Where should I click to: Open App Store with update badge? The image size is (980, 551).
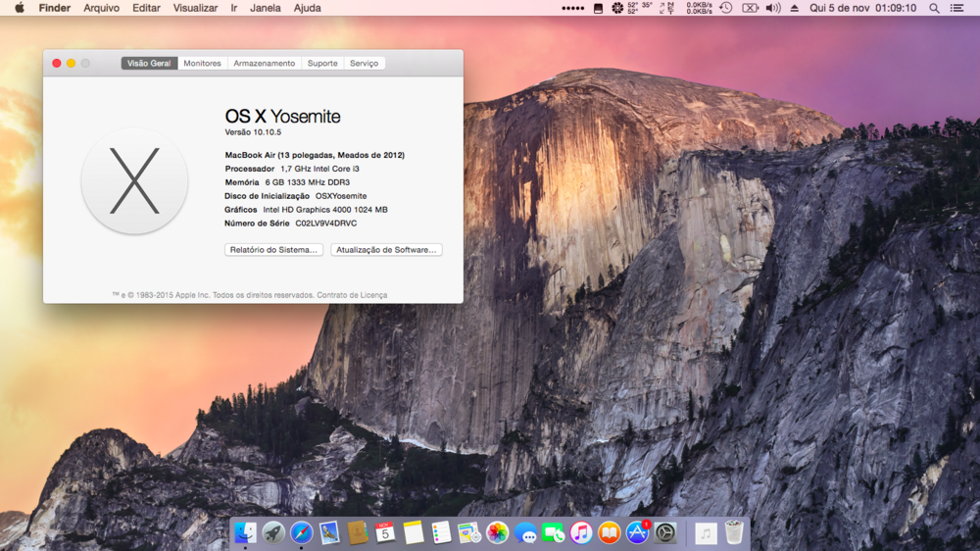click(x=638, y=532)
